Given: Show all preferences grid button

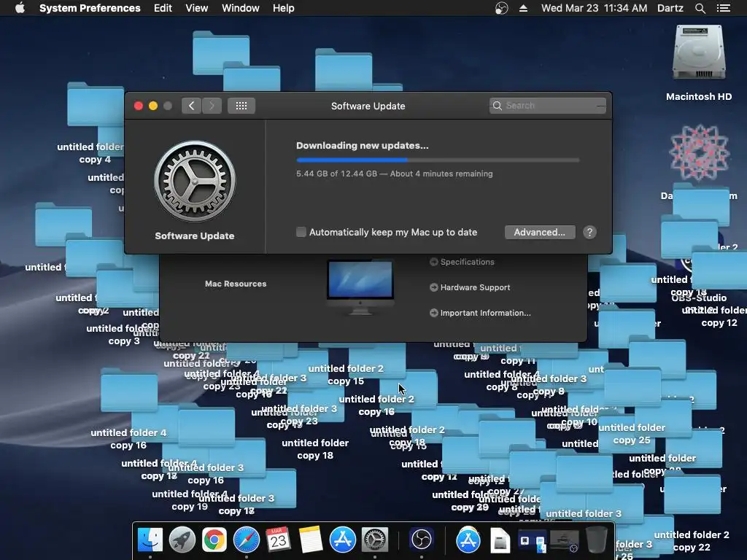Looking at the screenshot, I should coord(241,106).
